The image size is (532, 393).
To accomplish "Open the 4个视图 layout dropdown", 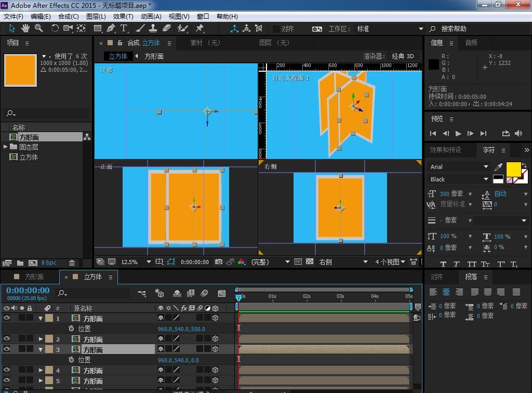I will click(x=390, y=262).
